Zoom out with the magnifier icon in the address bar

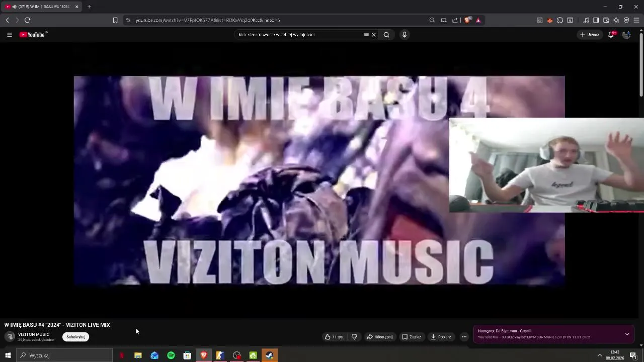tap(432, 20)
